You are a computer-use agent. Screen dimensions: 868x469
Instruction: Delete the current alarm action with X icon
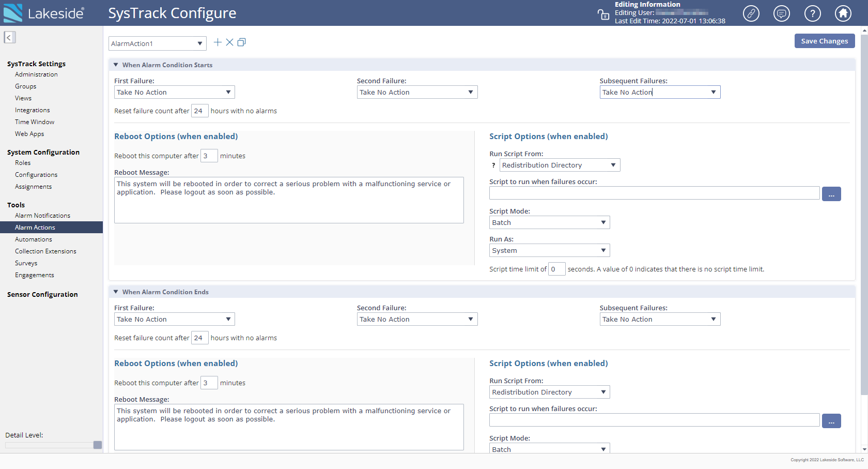tap(229, 42)
